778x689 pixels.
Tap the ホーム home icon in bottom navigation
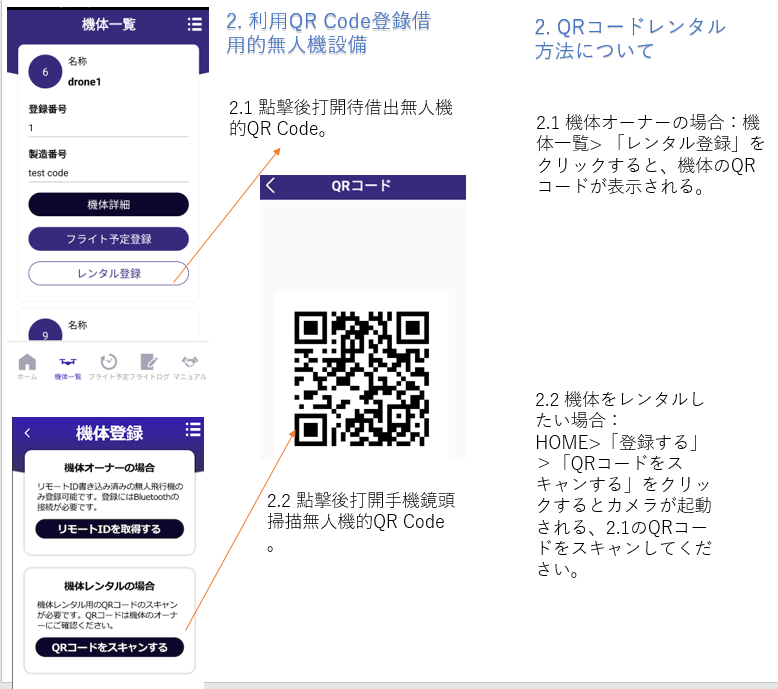27,367
